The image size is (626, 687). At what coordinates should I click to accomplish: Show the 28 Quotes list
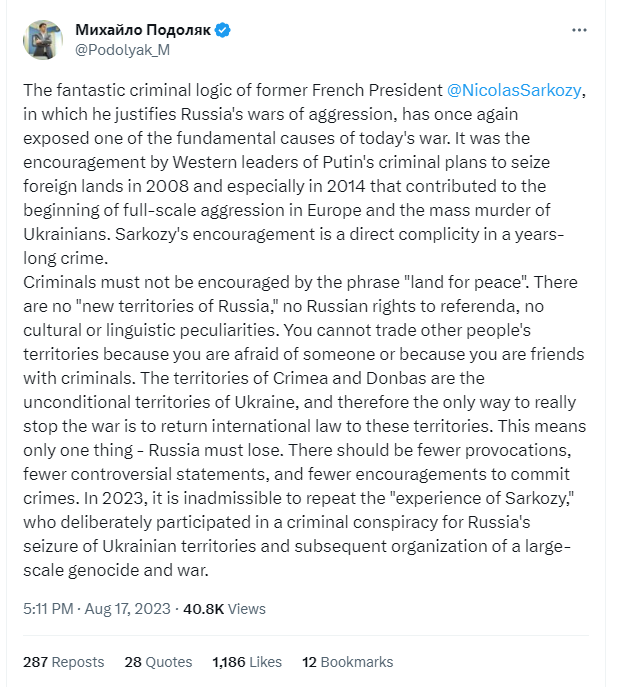(158, 662)
